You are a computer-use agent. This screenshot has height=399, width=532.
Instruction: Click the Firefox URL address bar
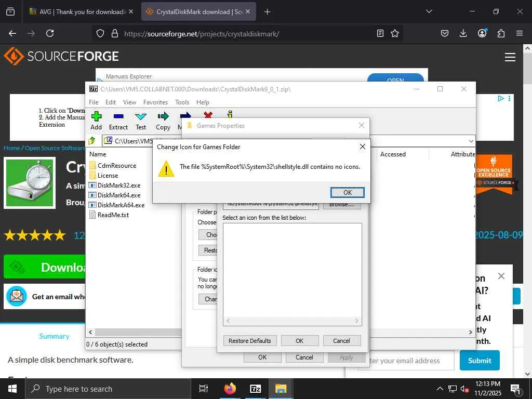tap(248, 34)
